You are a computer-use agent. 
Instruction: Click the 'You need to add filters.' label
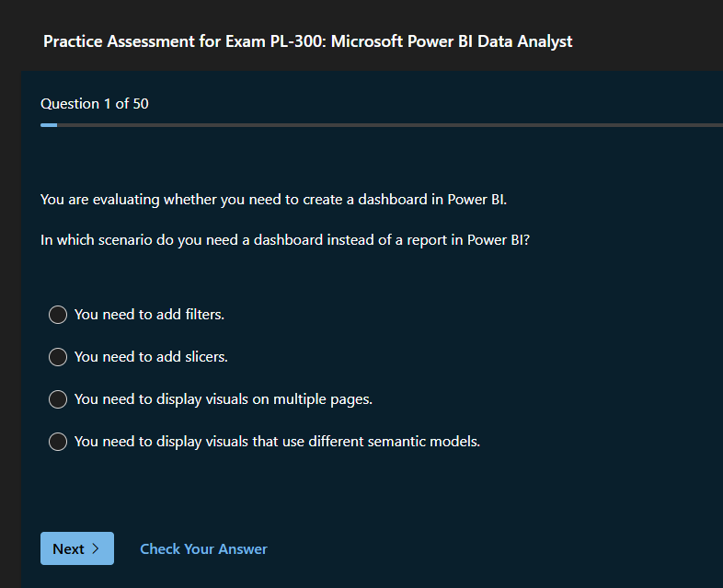[149, 315]
